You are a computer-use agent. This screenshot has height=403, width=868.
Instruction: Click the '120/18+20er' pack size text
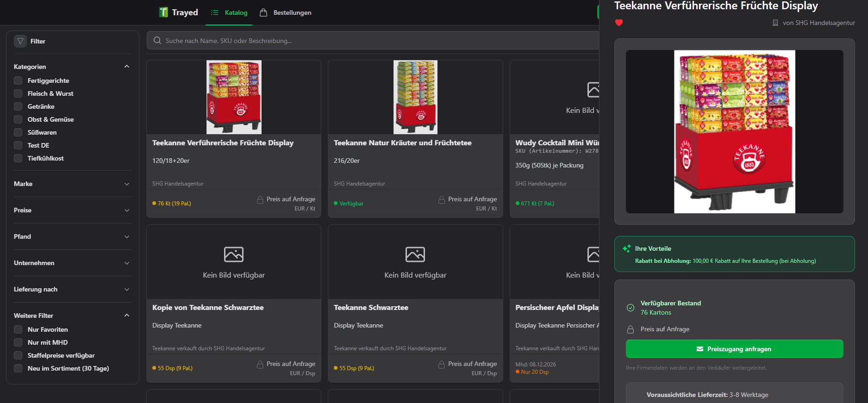point(171,161)
